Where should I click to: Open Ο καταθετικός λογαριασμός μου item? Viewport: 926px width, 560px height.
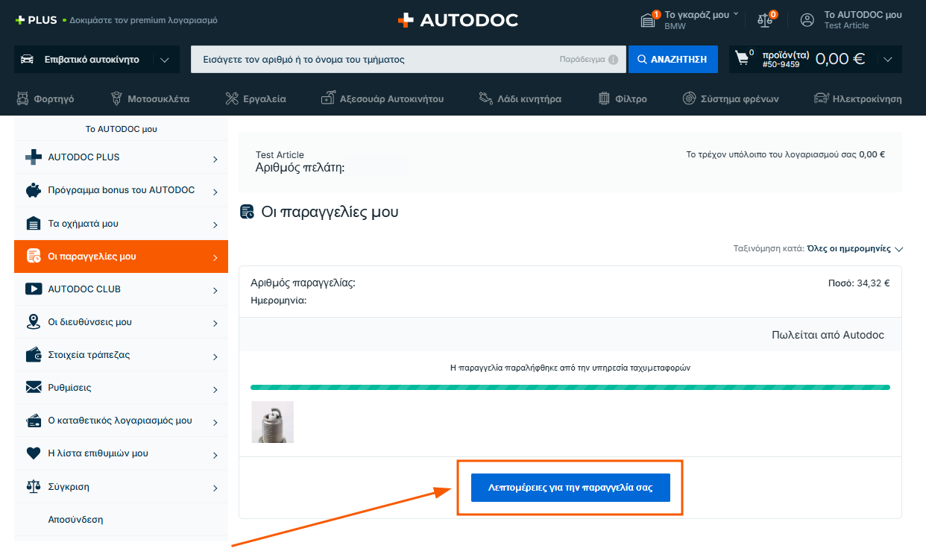(x=121, y=421)
